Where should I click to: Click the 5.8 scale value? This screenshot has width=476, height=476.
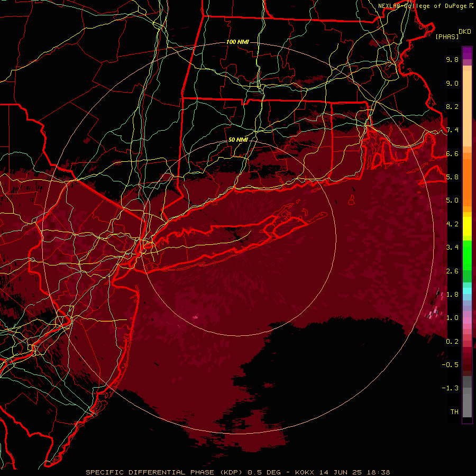coord(452,177)
